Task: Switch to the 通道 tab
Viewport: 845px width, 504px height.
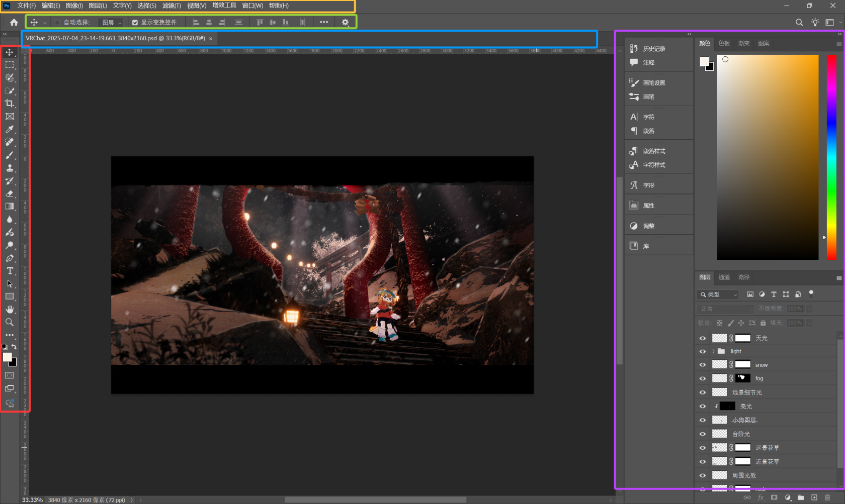Action: pos(724,277)
